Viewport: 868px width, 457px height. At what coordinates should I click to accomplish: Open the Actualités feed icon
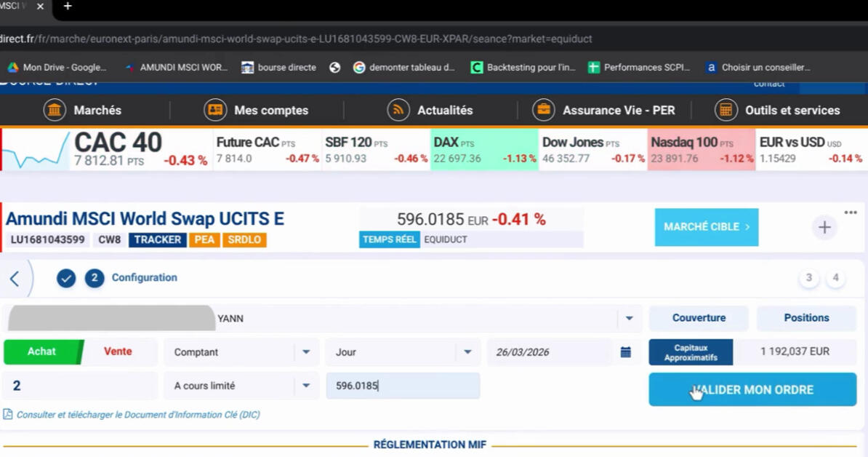[x=398, y=110]
